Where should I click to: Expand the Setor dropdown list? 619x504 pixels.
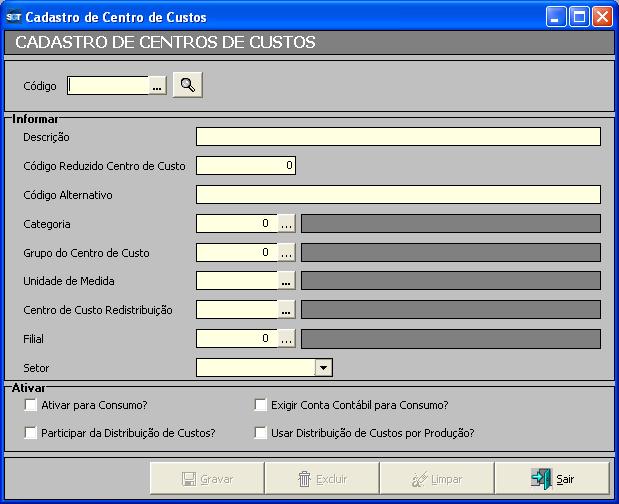point(323,368)
